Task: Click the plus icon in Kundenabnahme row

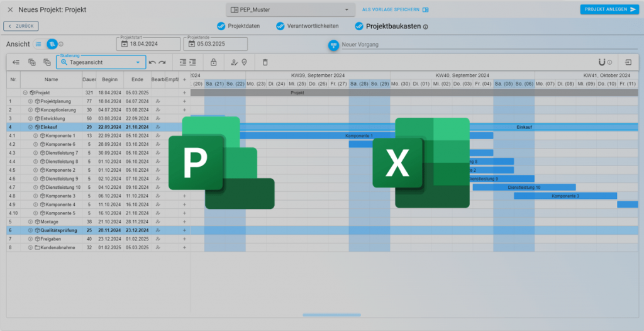Action: [184, 247]
